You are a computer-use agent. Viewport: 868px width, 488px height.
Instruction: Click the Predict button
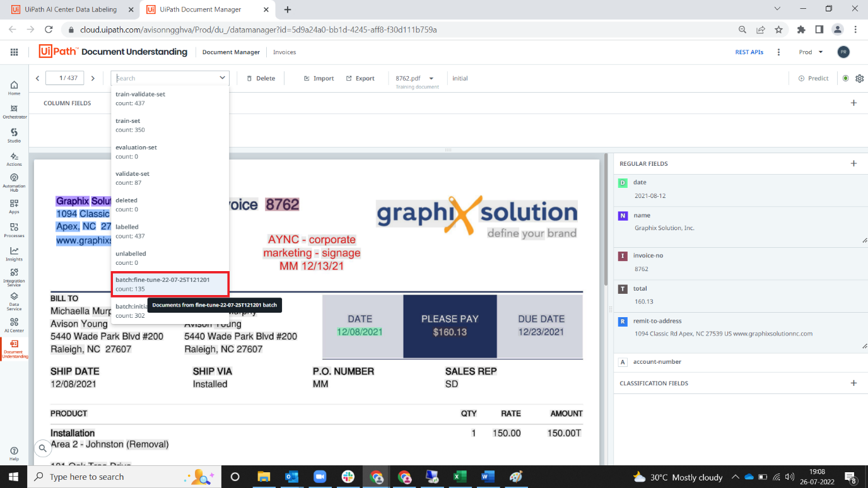point(813,78)
